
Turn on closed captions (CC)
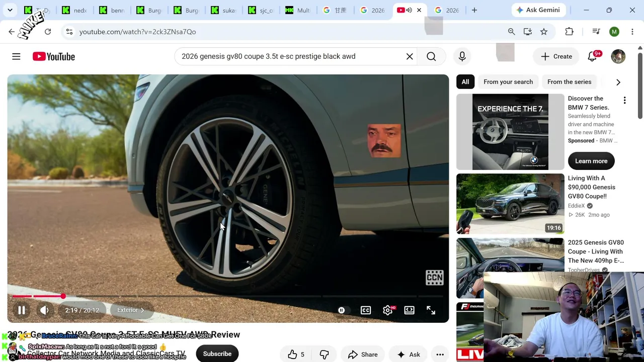point(366,310)
